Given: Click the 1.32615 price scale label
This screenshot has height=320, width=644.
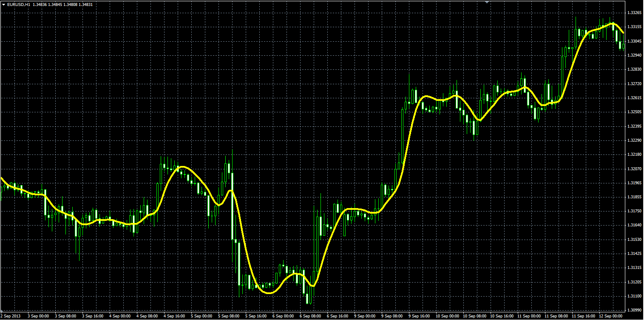Looking at the screenshot, I should click(x=634, y=98).
